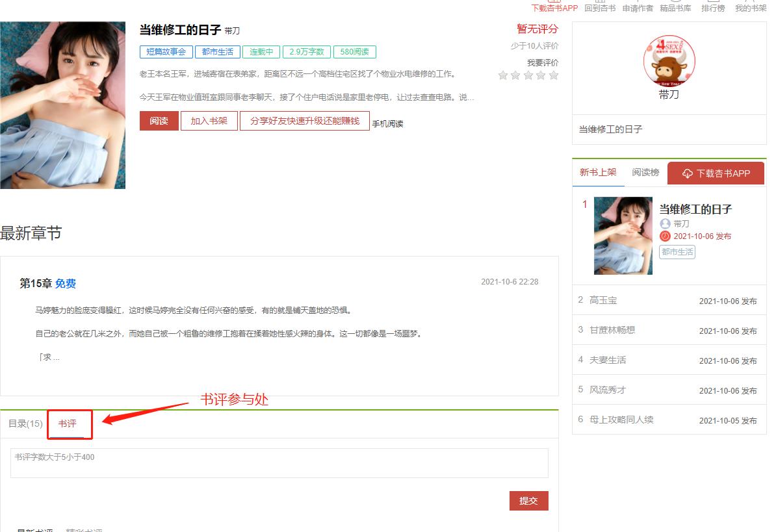Open 我的书架 in the top navigation
Viewport: 776px width, 532px height.
(751, 8)
